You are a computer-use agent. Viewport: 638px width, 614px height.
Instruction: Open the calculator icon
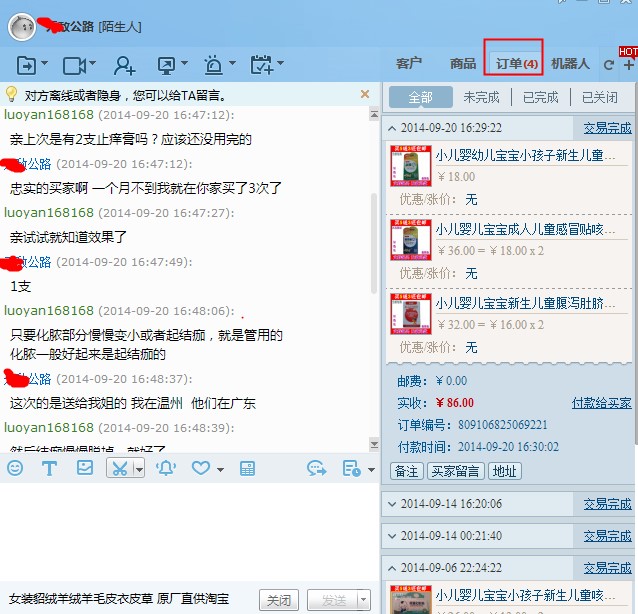(247, 468)
